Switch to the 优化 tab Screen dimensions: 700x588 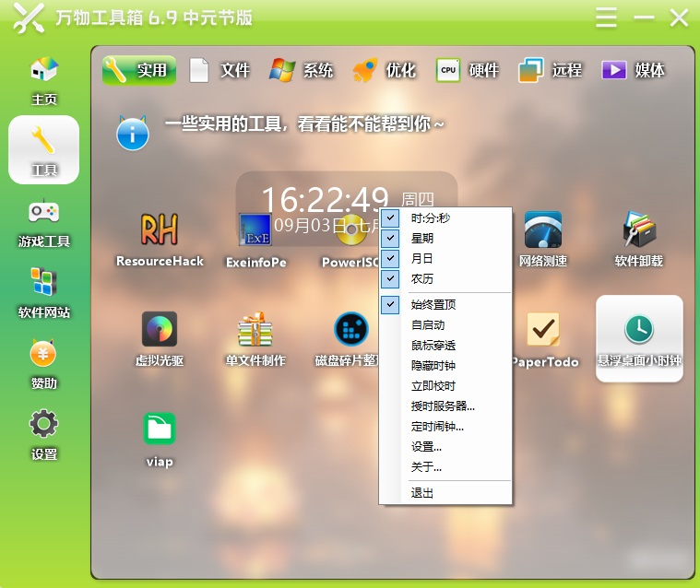tap(385, 70)
